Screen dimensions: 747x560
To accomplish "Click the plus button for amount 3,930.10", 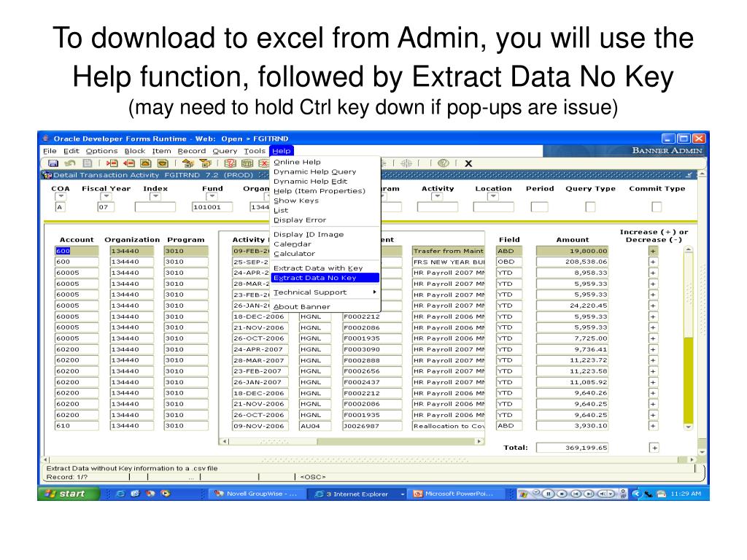I will (x=653, y=426).
